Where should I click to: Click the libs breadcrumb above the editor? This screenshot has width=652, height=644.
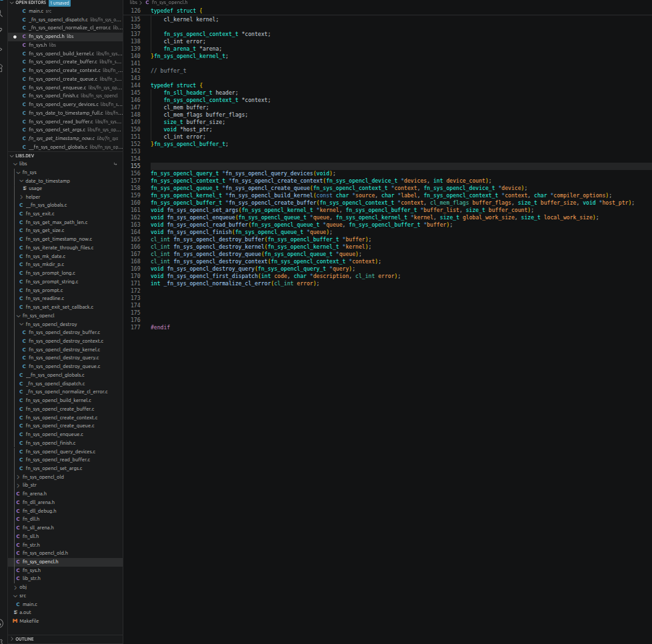(x=133, y=3)
